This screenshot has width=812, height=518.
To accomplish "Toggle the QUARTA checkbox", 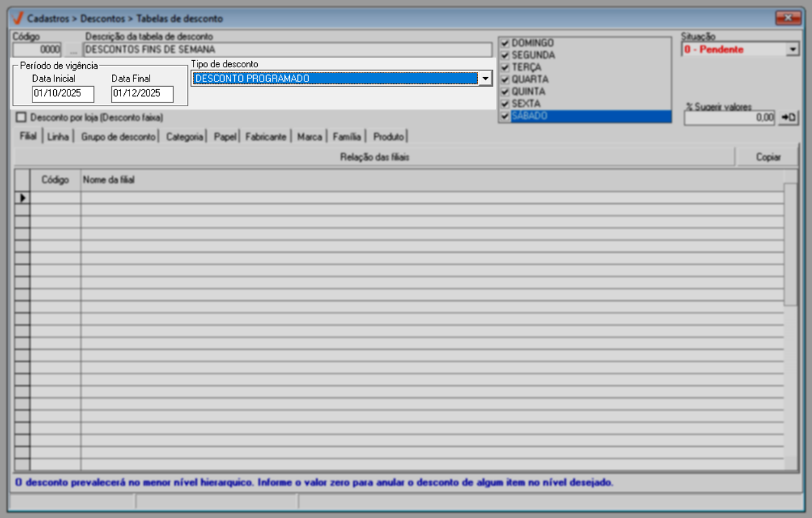I will 505,80.
